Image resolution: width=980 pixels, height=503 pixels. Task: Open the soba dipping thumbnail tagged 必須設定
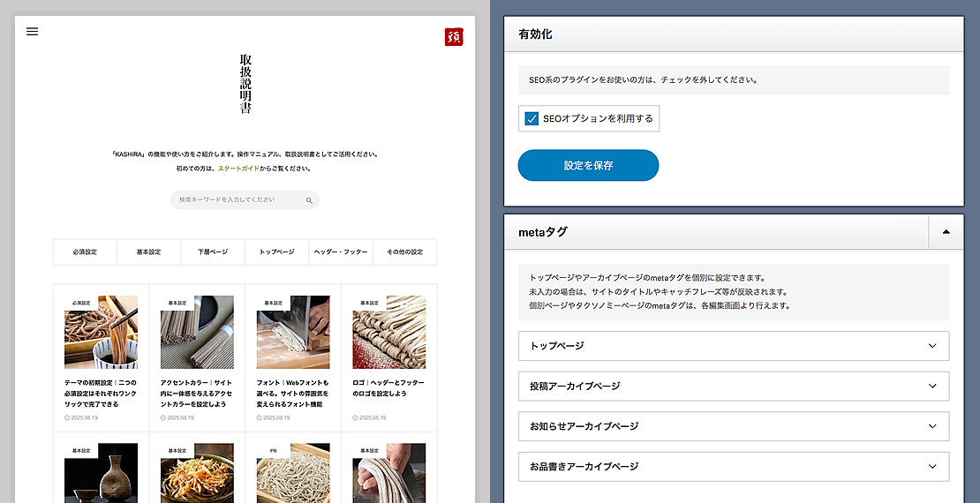(x=102, y=332)
